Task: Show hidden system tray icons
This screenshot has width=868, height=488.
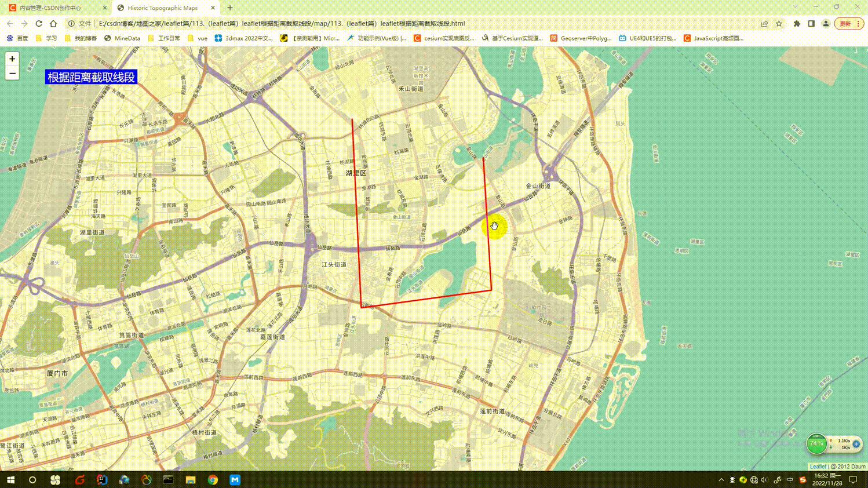Action: coord(721,480)
